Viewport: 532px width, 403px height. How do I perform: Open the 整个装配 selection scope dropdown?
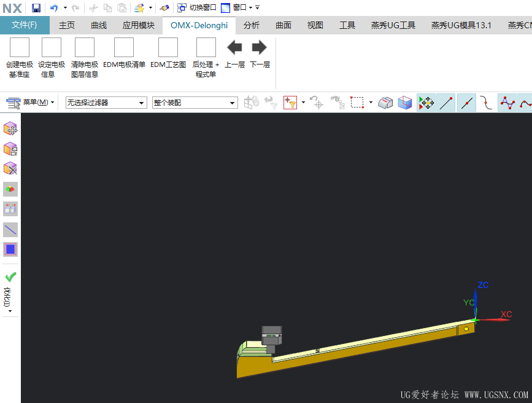click(195, 103)
